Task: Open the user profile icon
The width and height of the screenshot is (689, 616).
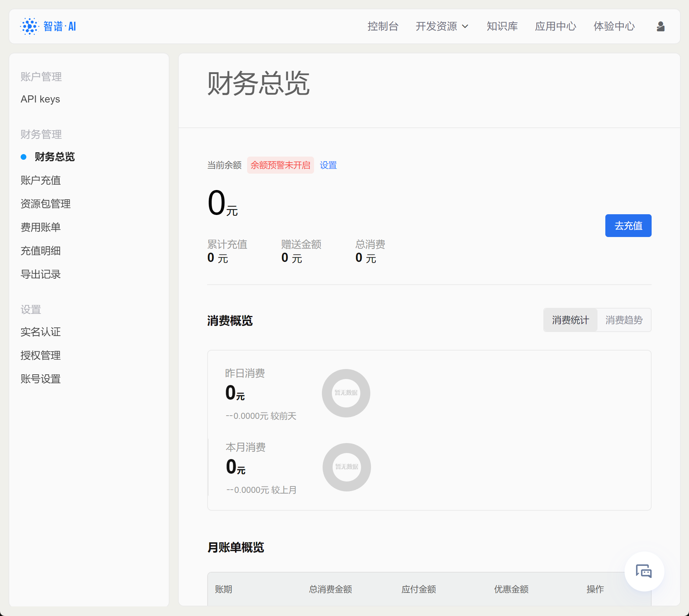Action: [661, 26]
